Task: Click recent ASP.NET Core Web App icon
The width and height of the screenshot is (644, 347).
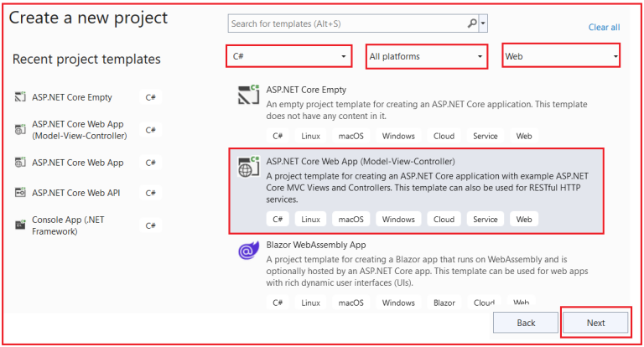Action: coord(20,162)
